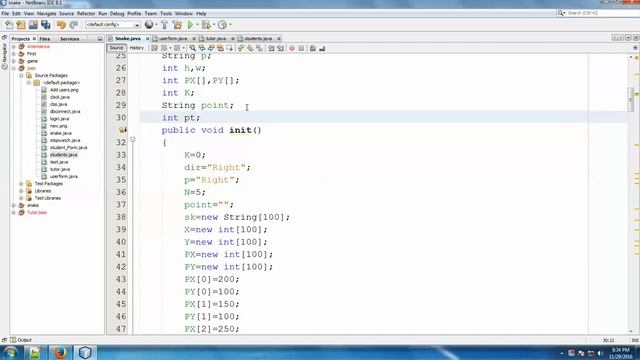Switch to the userform.java editor tab
The image size is (640, 360).
[x=173, y=38]
